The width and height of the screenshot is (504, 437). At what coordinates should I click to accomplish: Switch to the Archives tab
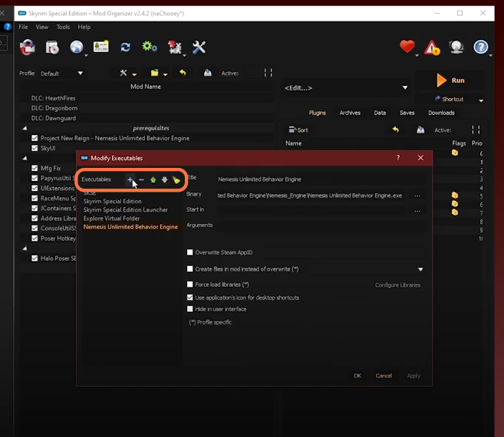(350, 113)
